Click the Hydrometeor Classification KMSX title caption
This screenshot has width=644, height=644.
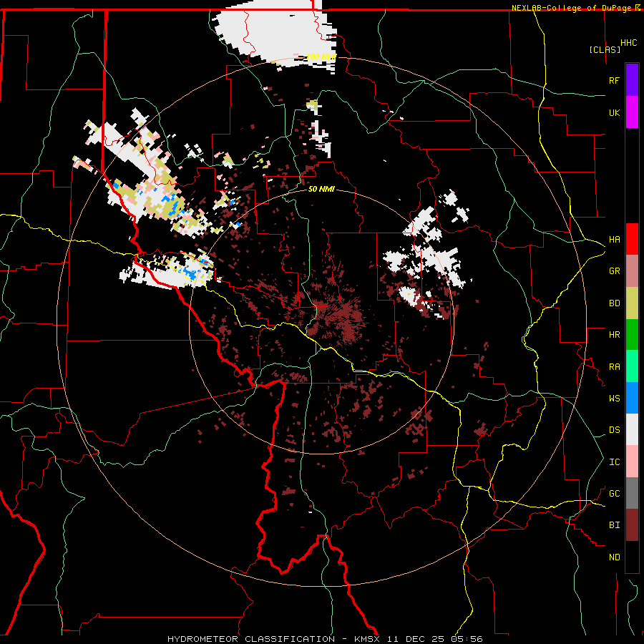[325, 639]
